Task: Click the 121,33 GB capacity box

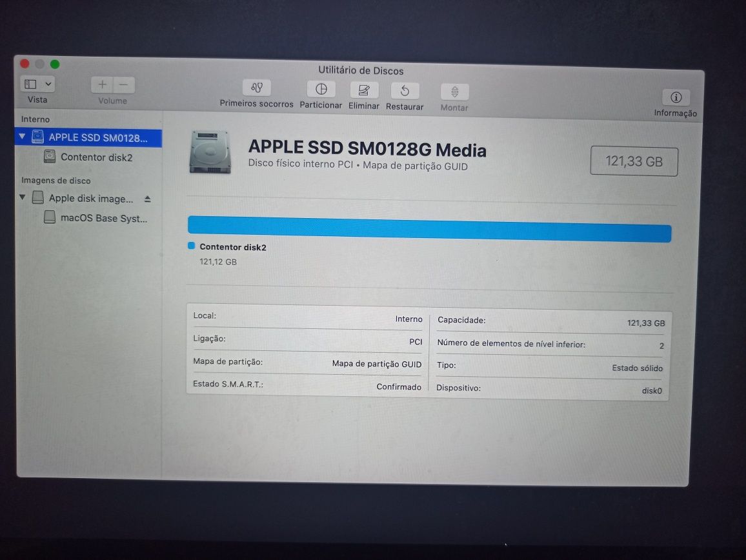Action: click(634, 161)
